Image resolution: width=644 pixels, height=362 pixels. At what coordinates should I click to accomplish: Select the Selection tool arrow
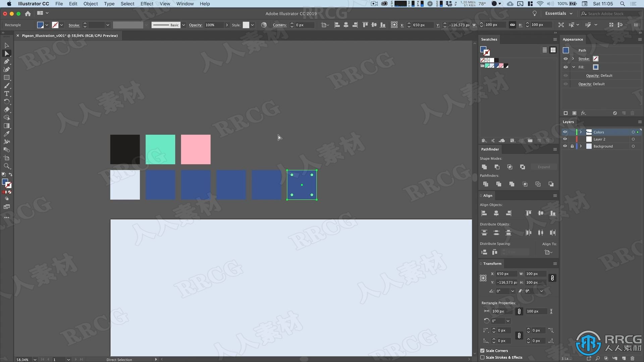coord(7,45)
